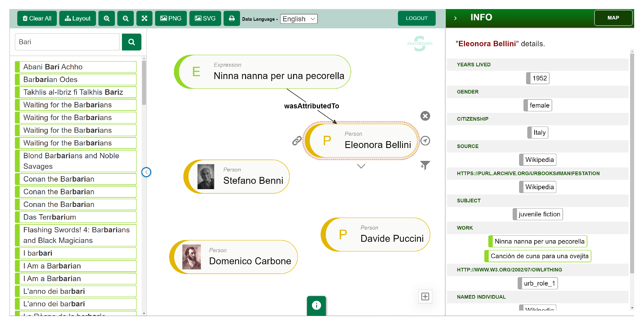Collapse the left search results panel
Viewport: 644px width, 326px height.
[146, 172]
